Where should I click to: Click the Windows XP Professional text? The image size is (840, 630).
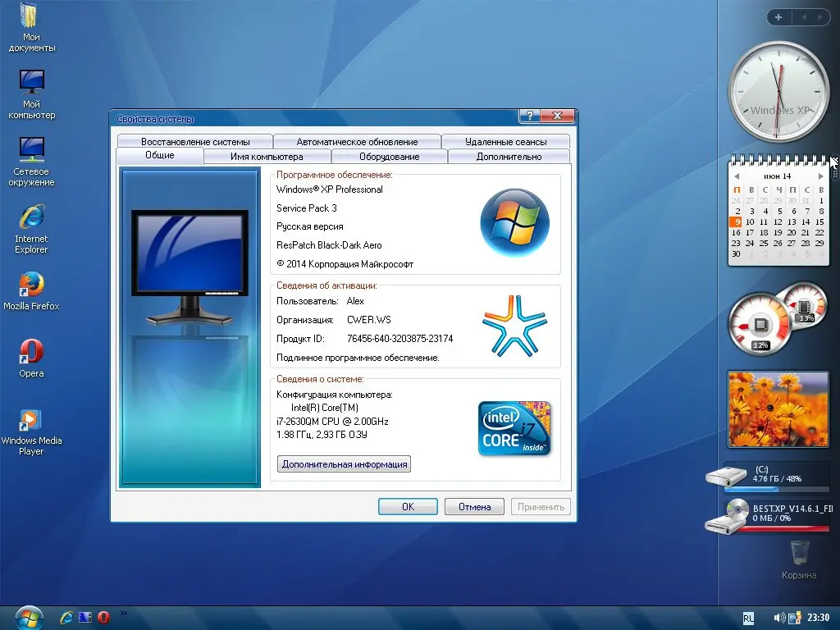click(330, 189)
